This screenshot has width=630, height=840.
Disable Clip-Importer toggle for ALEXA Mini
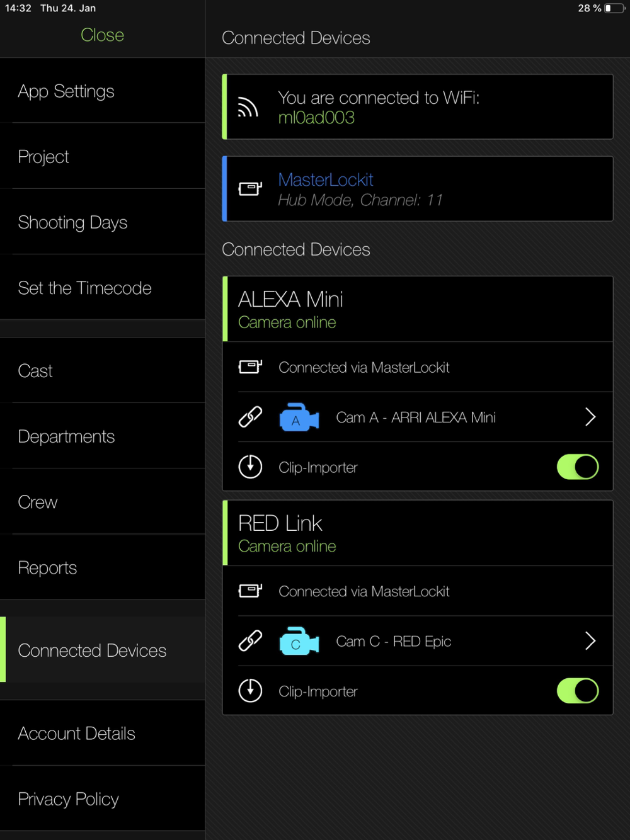[578, 467]
